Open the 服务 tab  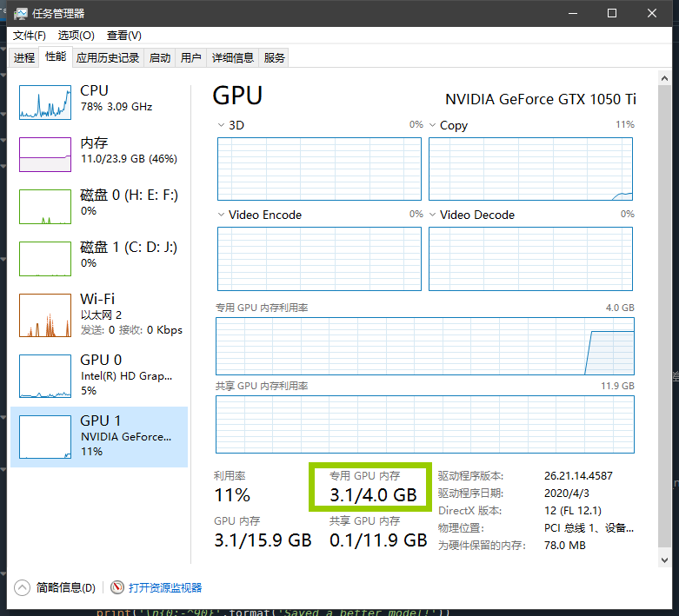coord(274,57)
